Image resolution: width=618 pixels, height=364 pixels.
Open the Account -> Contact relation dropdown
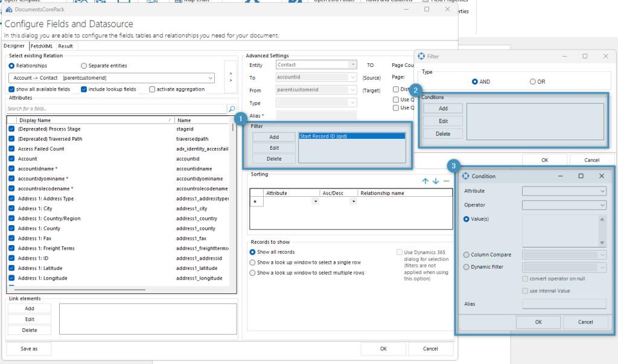click(112, 78)
